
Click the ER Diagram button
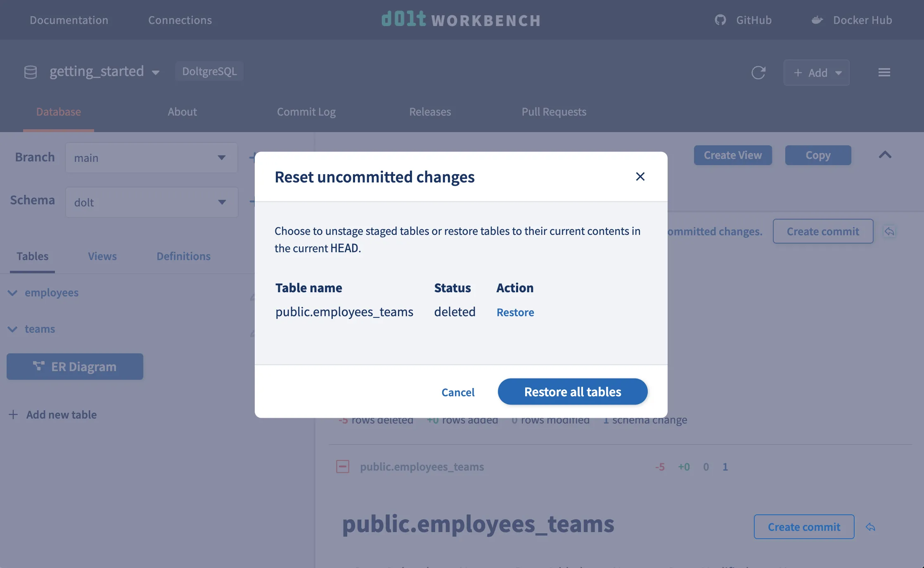click(75, 367)
